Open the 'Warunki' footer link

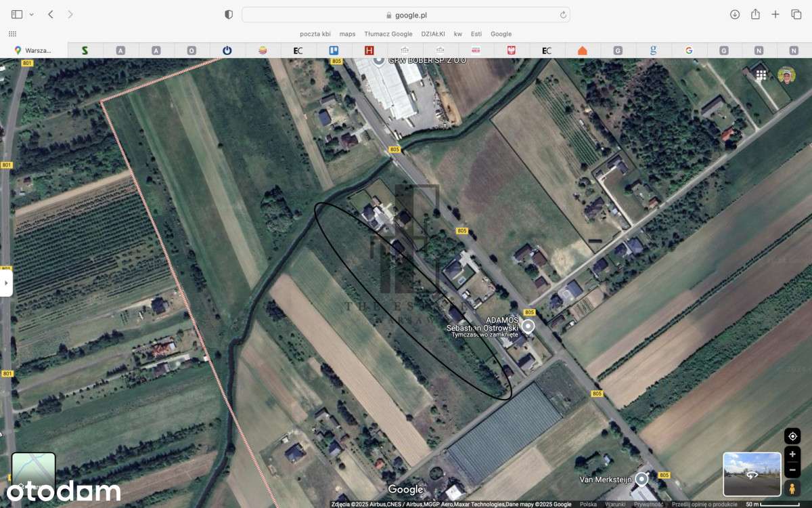click(615, 504)
